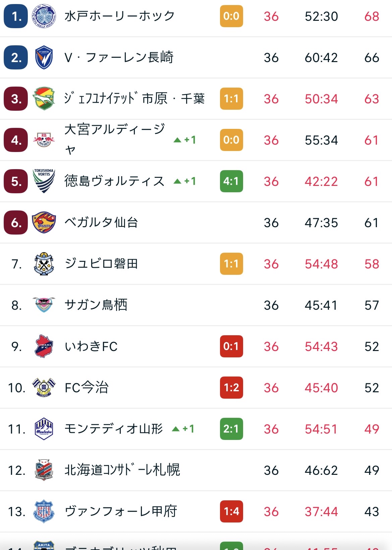The width and height of the screenshot is (392, 550).
Task: Click the Hokkaido Consadole Sapporo crest
Action: pos(44,470)
